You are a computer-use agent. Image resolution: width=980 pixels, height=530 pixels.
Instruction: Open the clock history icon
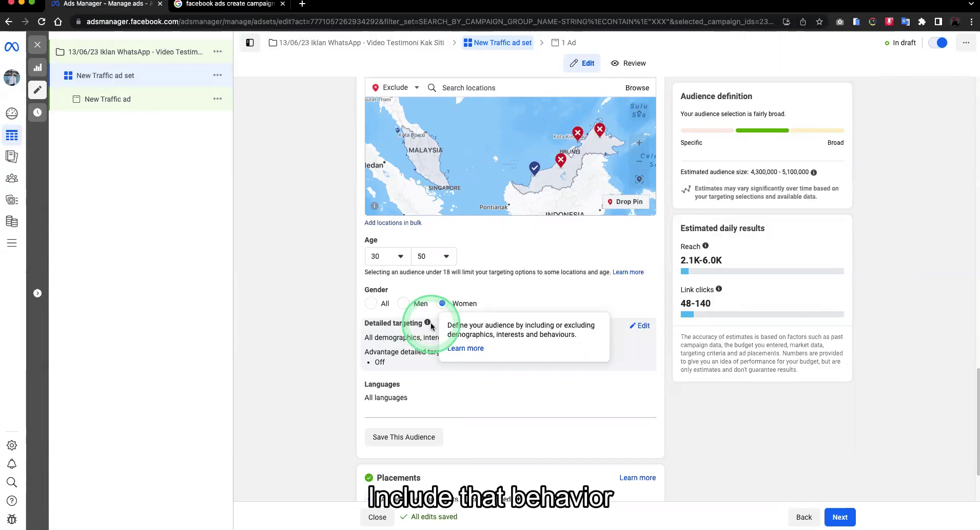[x=37, y=112]
